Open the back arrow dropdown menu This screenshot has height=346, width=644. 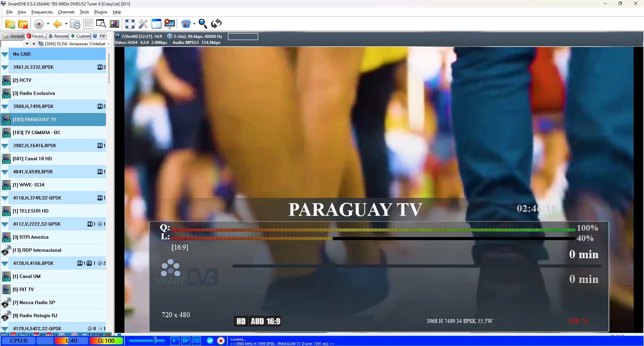(x=66, y=24)
